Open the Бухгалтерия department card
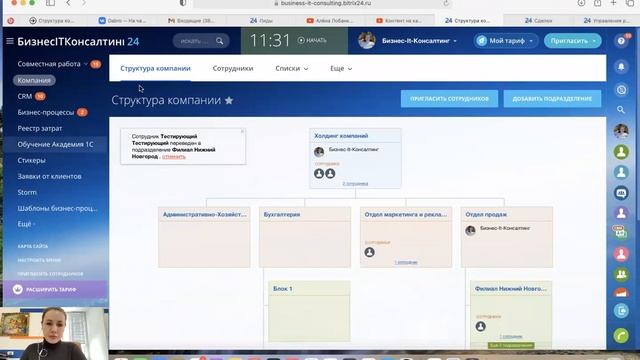Viewport: 640px width, 360px height. pyautogui.click(x=305, y=237)
